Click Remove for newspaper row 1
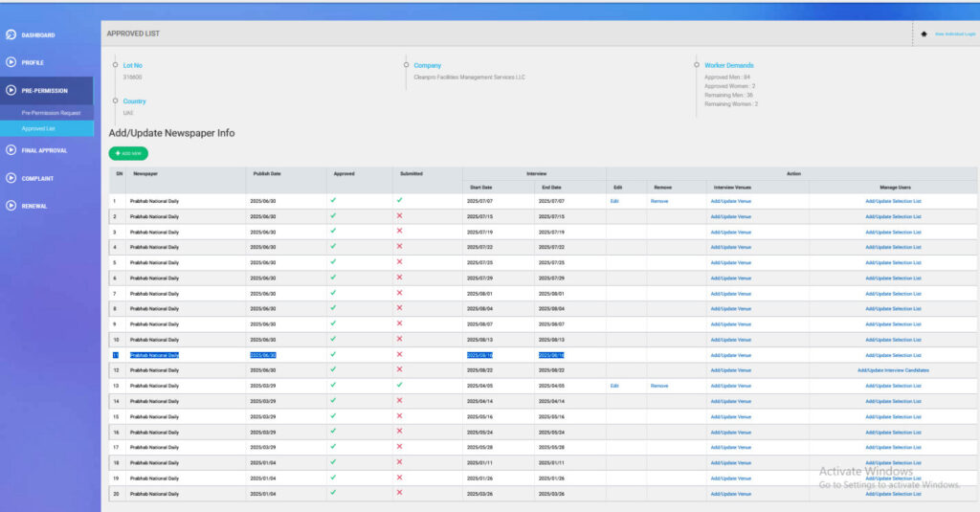Viewport: 980px width, 512px height. click(659, 201)
